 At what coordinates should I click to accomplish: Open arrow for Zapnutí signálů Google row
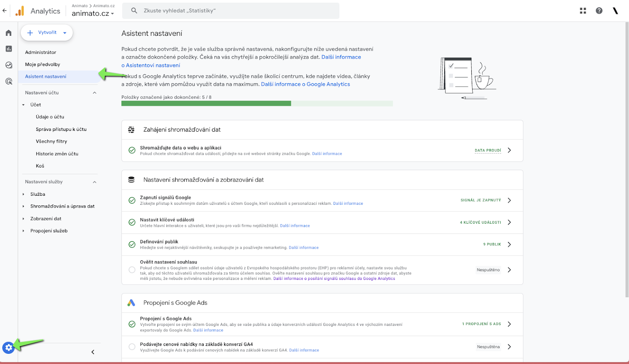pyautogui.click(x=509, y=200)
